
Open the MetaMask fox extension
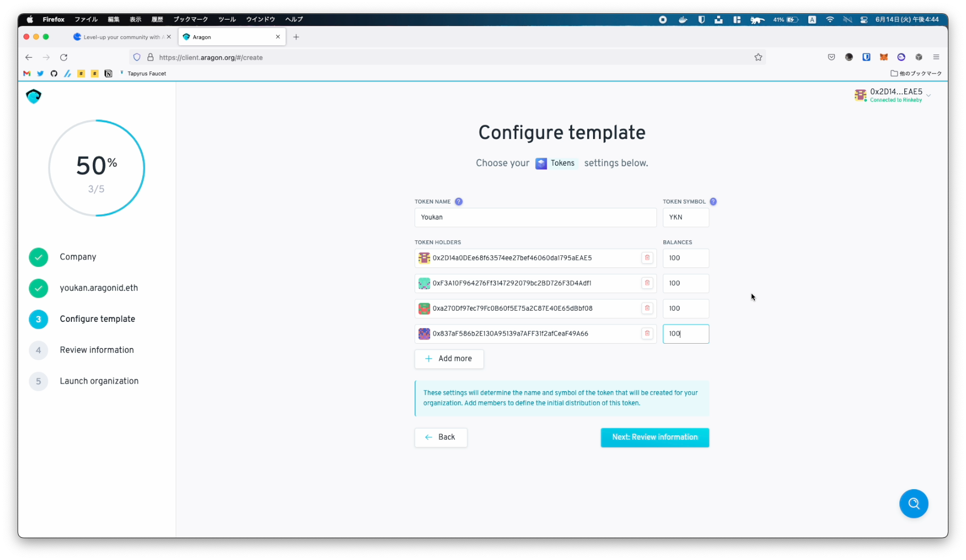[883, 58]
